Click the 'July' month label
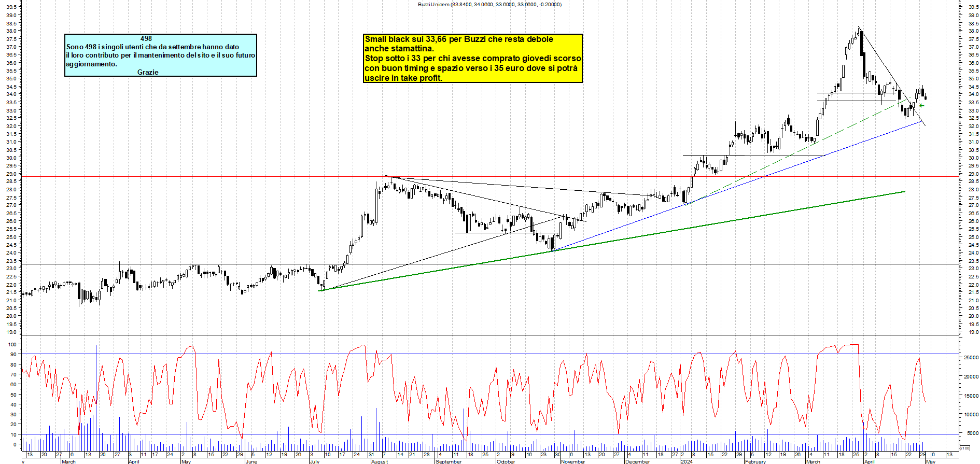Viewport: 980px width, 464px height. click(x=315, y=461)
